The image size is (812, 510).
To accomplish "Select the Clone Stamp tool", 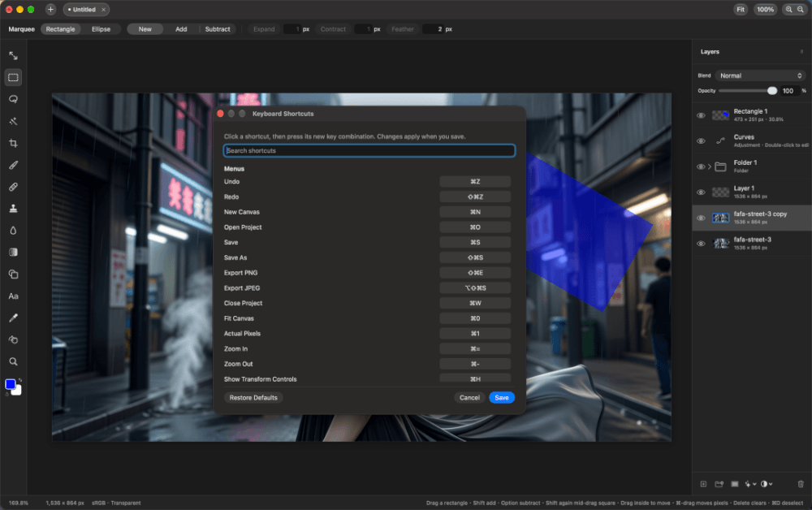I will click(14, 209).
